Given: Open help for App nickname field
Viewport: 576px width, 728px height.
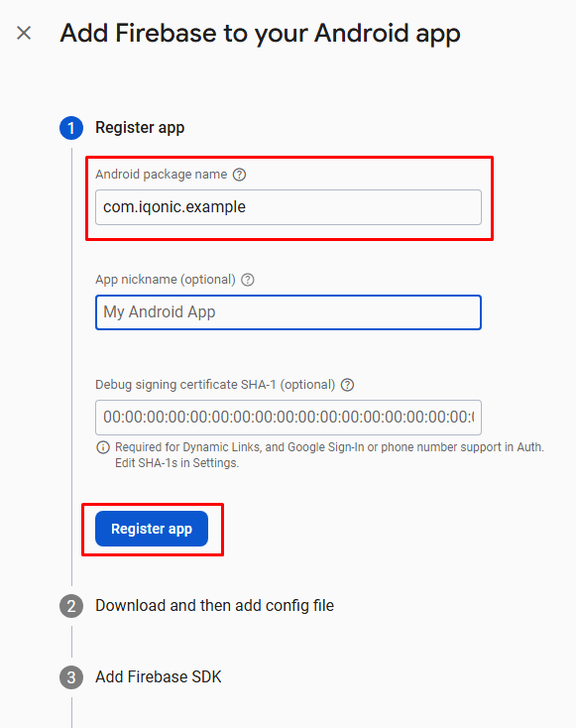Looking at the screenshot, I should 248,280.
